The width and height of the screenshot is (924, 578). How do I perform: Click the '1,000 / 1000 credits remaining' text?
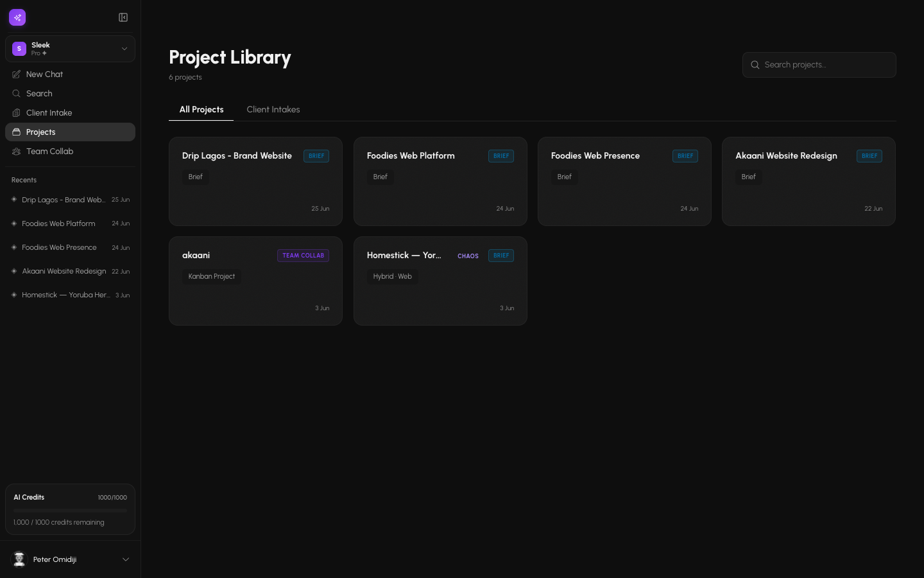(x=59, y=522)
